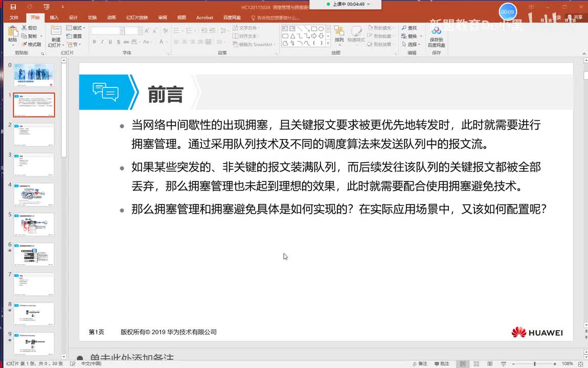The width and height of the screenshot is (588, 368).
Task: Toggle bold formatting
Action: coord(94,41)
